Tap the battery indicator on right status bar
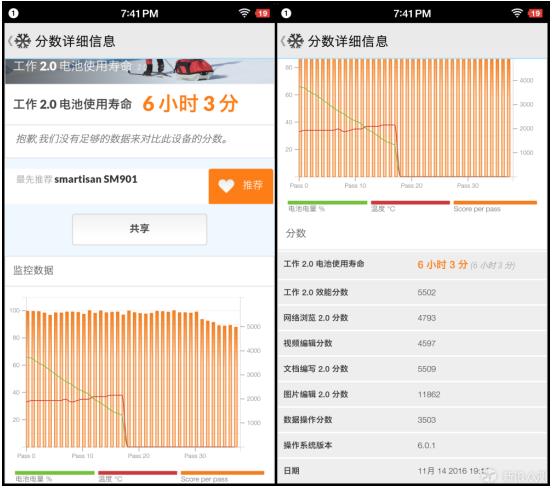 (535, 13)
